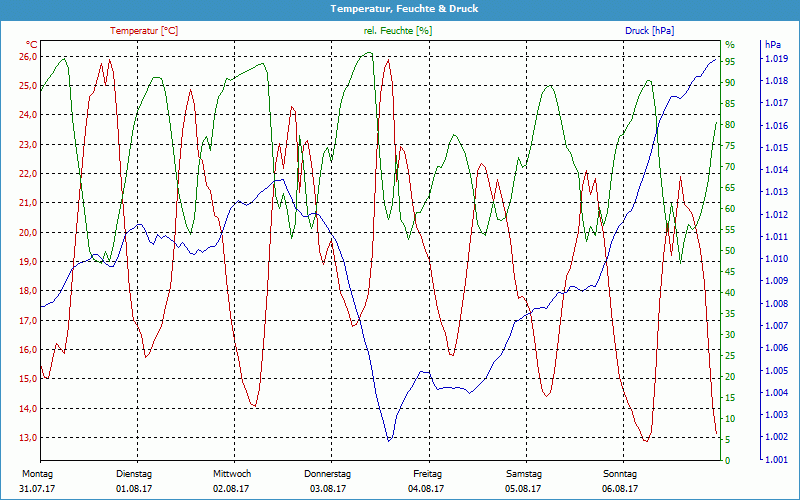Click the '13,0' temperature axis value
Viewport: 800px width, 500px height.
pos(28,438)
